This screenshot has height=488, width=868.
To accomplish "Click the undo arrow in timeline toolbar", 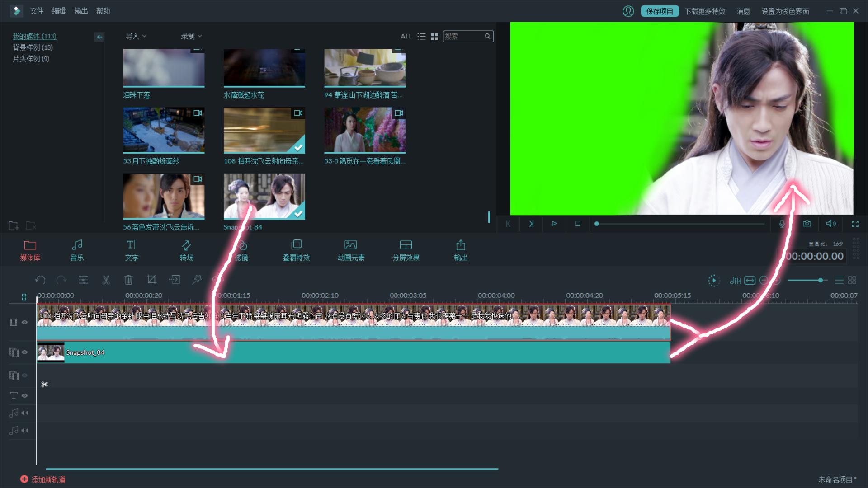I will (40, 280).
